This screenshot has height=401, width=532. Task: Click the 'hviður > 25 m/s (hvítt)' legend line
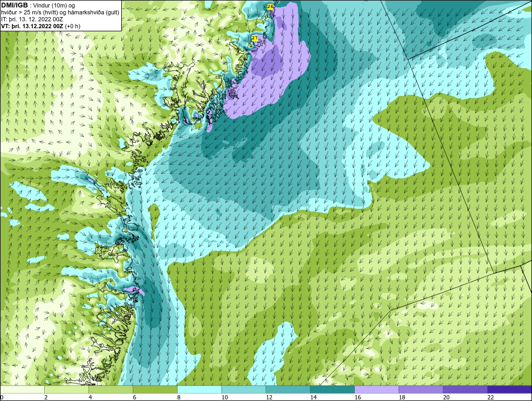[60, 13]
